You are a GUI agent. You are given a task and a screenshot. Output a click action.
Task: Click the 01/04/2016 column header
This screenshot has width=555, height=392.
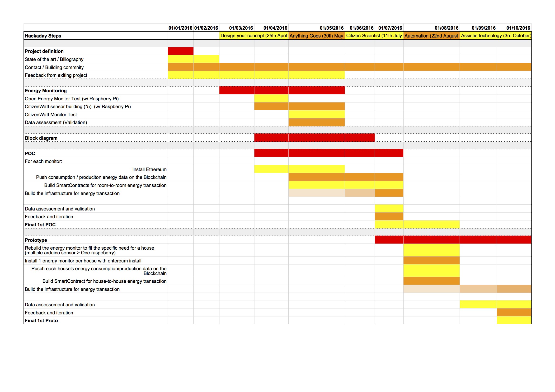[275, 28]
